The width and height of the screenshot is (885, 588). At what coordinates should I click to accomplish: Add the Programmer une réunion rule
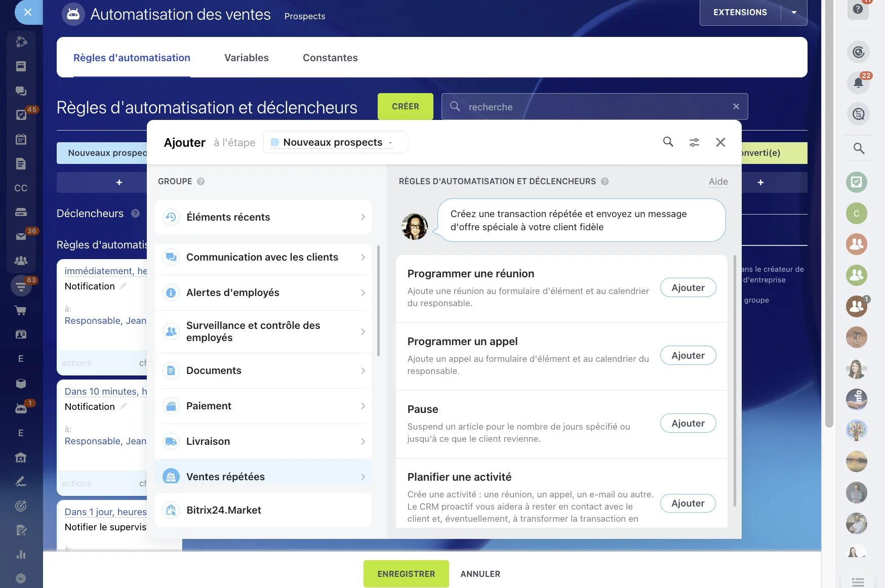(688, 288)
